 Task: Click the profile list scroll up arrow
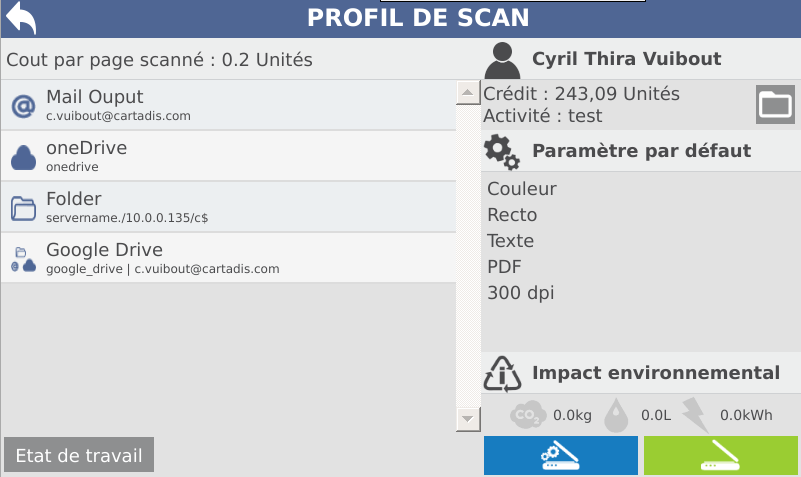[467, 92]
